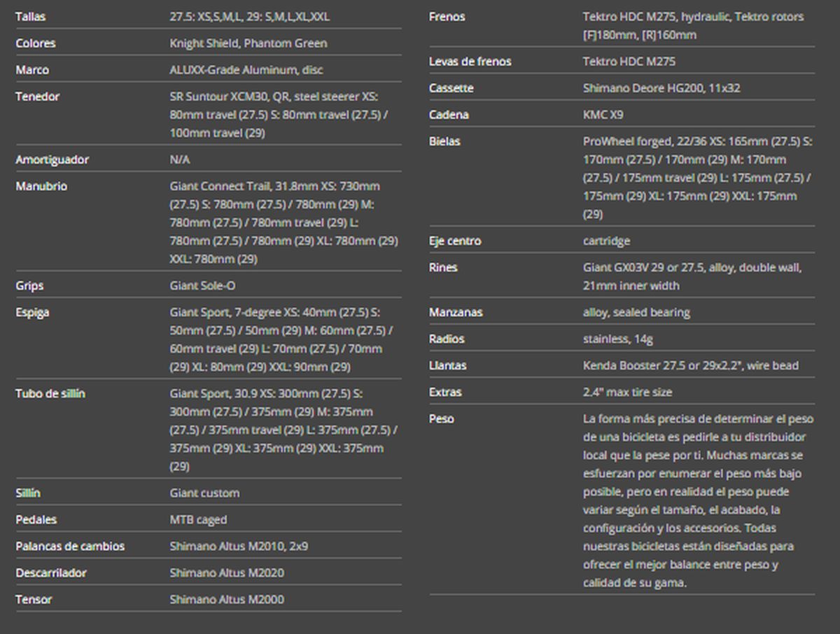The image size is (840, 634).
Task: Click the Shimano Deore HG200 cassette value
Action: coord(661,87)
